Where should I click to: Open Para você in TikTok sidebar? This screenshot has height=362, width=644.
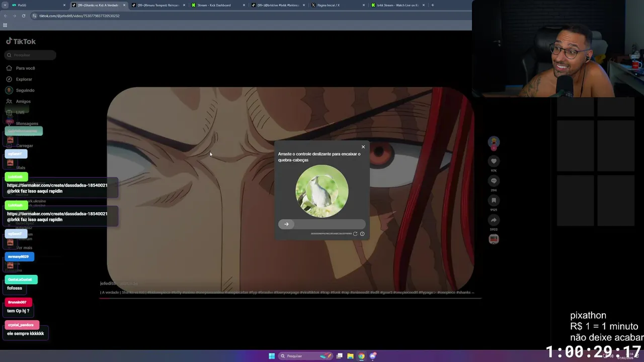(x=25, y=68)
